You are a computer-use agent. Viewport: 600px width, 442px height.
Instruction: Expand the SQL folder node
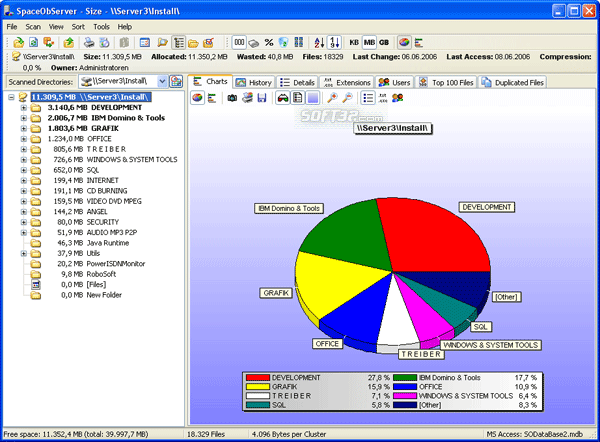24,170
